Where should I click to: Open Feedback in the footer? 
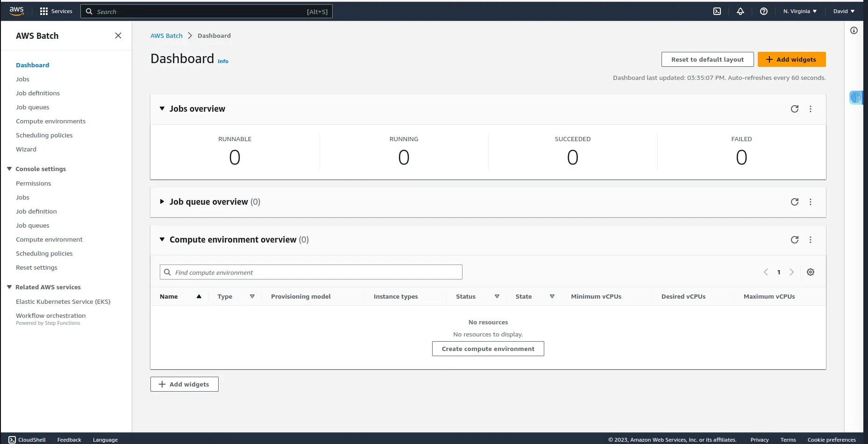pyautogui.click(x=69, y=440)
